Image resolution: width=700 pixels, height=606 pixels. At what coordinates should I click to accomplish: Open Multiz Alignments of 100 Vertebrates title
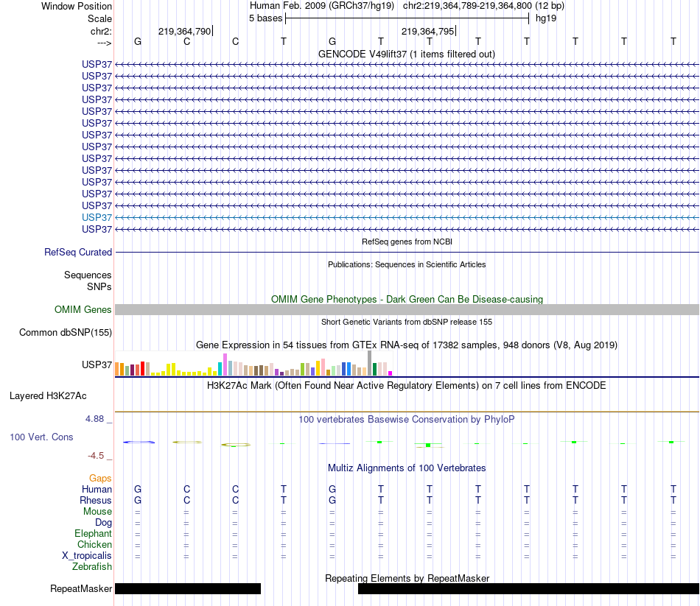tap(407, 468)
